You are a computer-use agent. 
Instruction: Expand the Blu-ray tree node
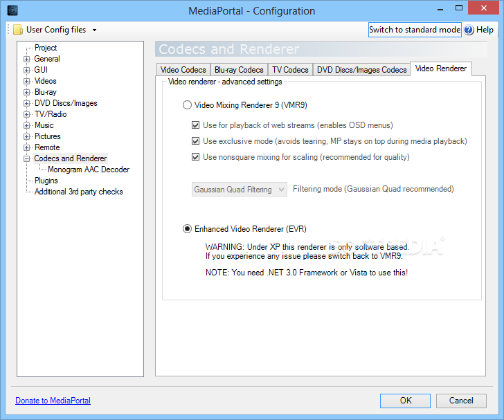tap(27, 92)
